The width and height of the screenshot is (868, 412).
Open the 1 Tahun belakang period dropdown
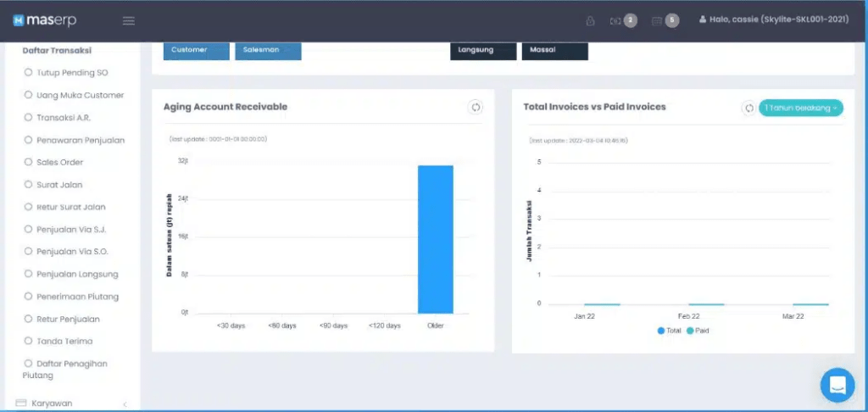click(x=800, y=108)
